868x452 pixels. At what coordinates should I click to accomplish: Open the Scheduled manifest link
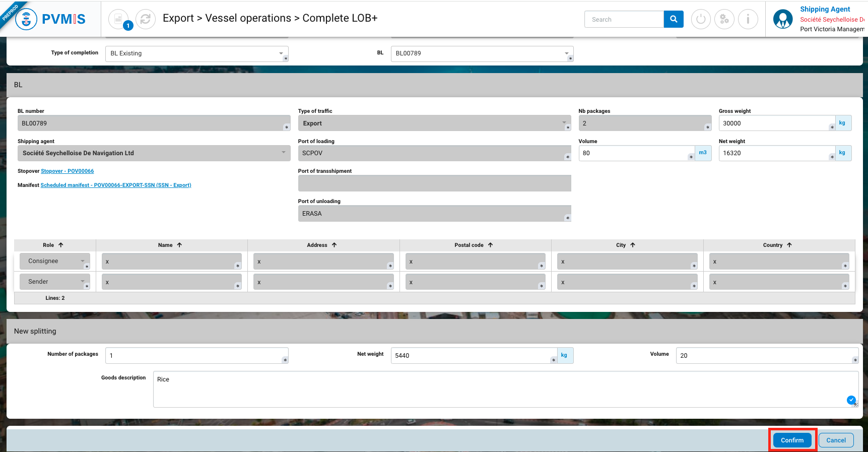[116, 185]
